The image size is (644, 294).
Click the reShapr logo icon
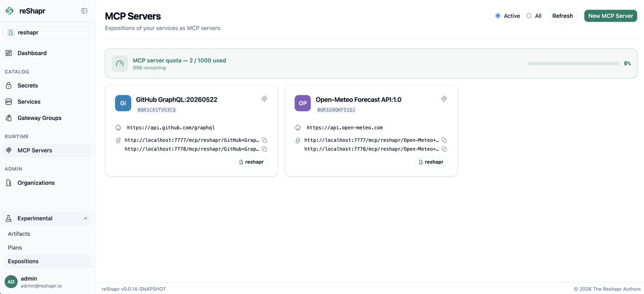click(9, 11)
